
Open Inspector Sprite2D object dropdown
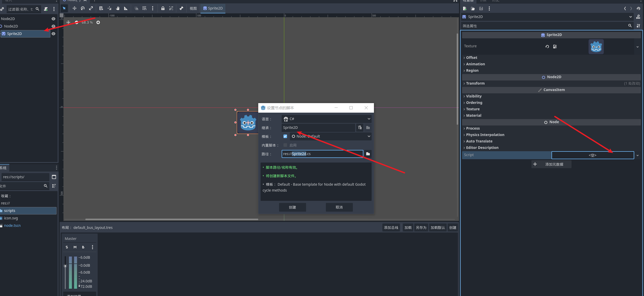(x=548, y=17)
